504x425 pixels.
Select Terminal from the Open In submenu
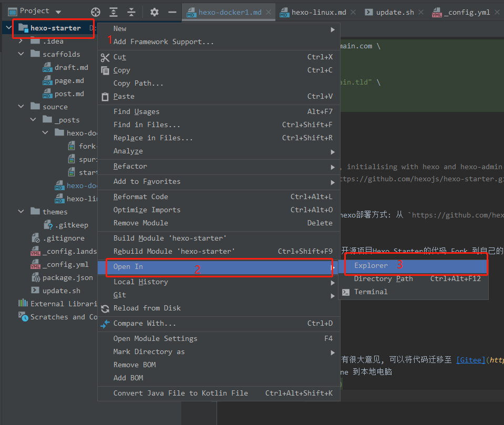(372, 292)
